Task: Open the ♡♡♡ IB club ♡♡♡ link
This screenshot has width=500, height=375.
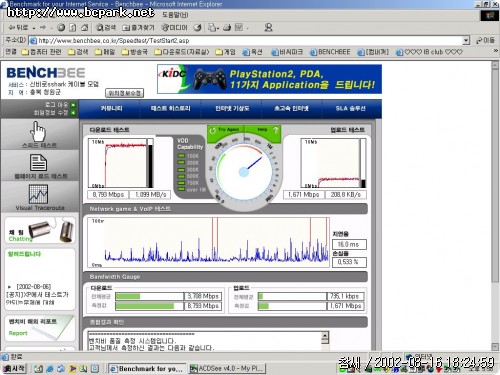Action: click(x=429, y=52)
